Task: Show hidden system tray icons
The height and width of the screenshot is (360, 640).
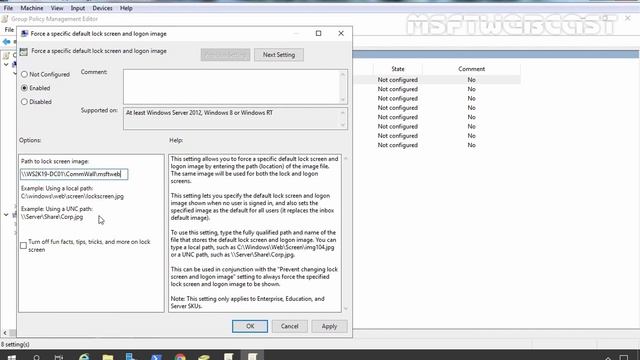Action: point(608,358)
